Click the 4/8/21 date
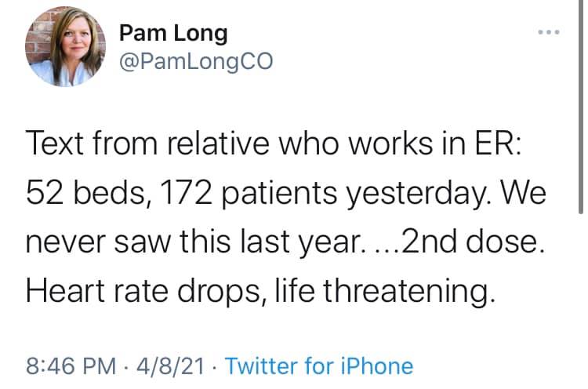The width and height of the screenshot is (588, 389). pos(171,366)
